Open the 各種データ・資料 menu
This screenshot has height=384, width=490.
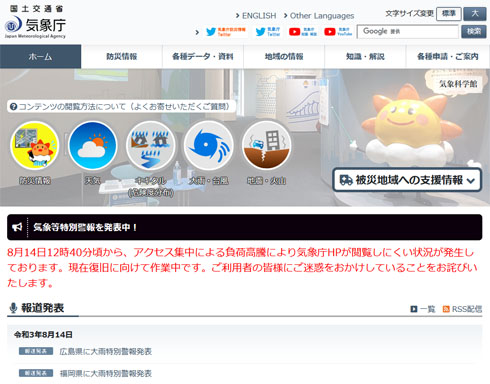tap(203, 56)
